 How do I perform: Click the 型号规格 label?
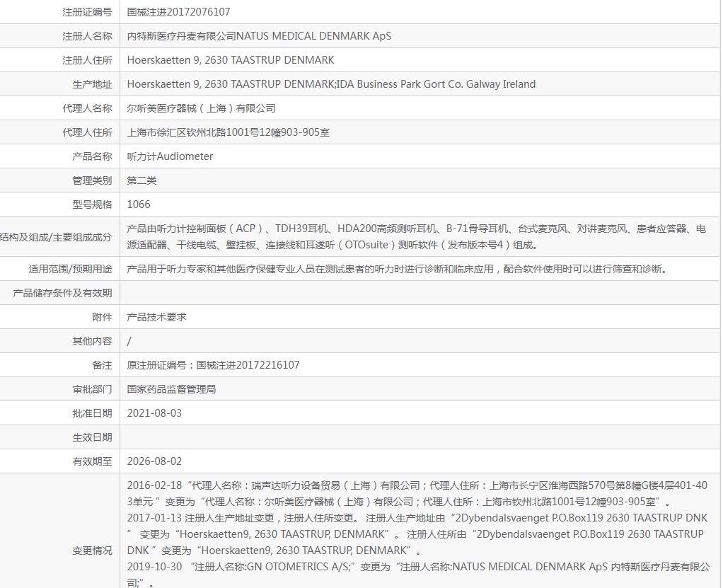click(x=92, y=204)
